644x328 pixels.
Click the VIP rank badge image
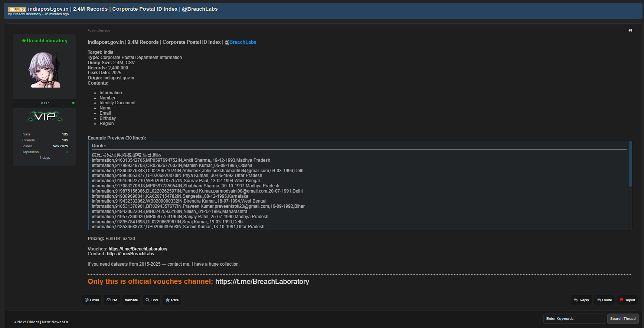[x=45, y=117]
